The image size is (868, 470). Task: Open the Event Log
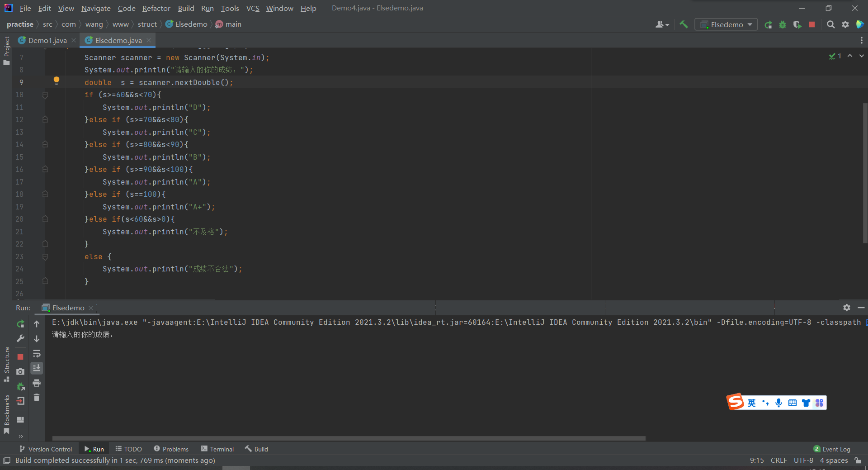tap(832, 449)
